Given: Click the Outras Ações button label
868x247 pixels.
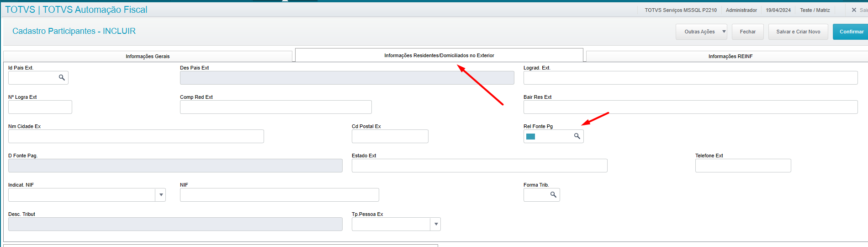Looking at the screenshot, I should (x=699, y=32).
